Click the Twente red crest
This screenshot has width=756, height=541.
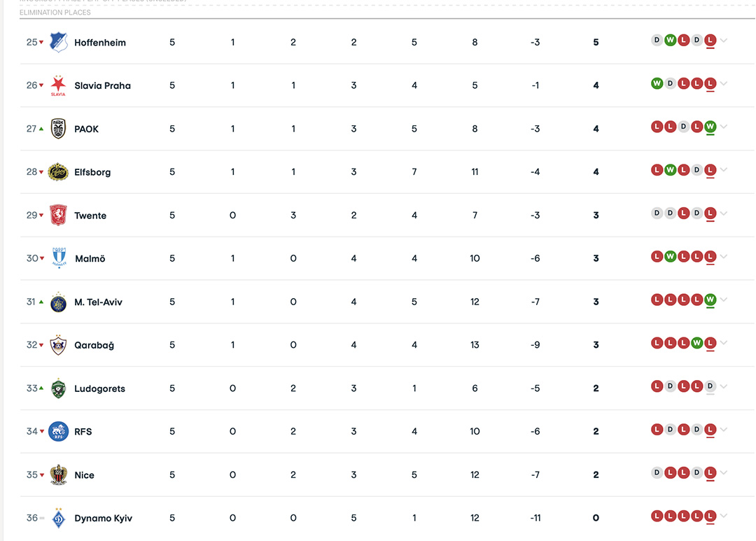point(58,215)
